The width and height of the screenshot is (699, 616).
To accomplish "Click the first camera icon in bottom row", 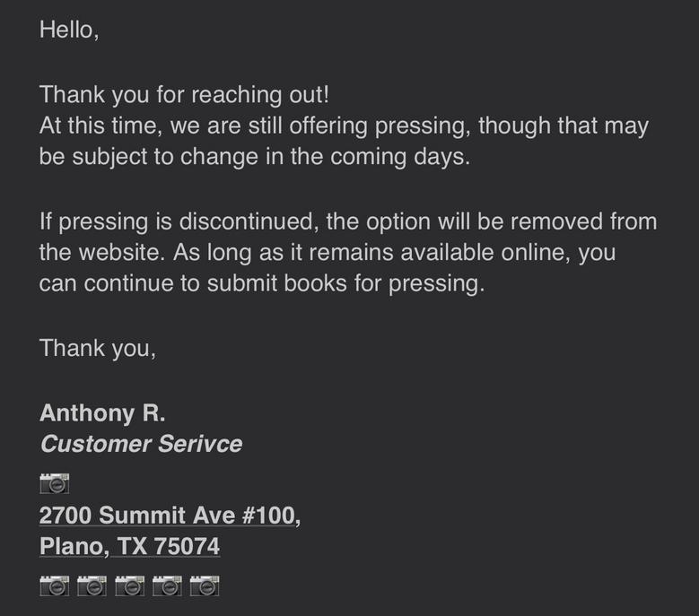I will point(55,586).
